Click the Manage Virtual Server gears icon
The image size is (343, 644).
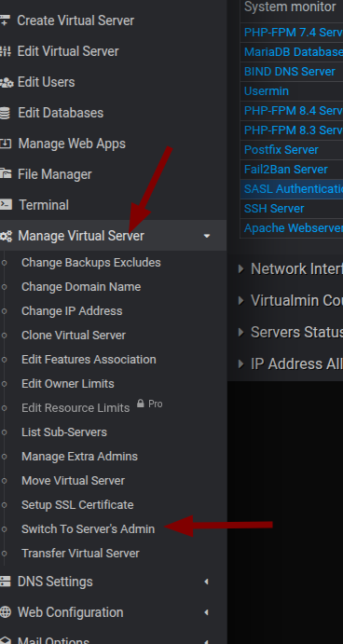click(6, 236)
